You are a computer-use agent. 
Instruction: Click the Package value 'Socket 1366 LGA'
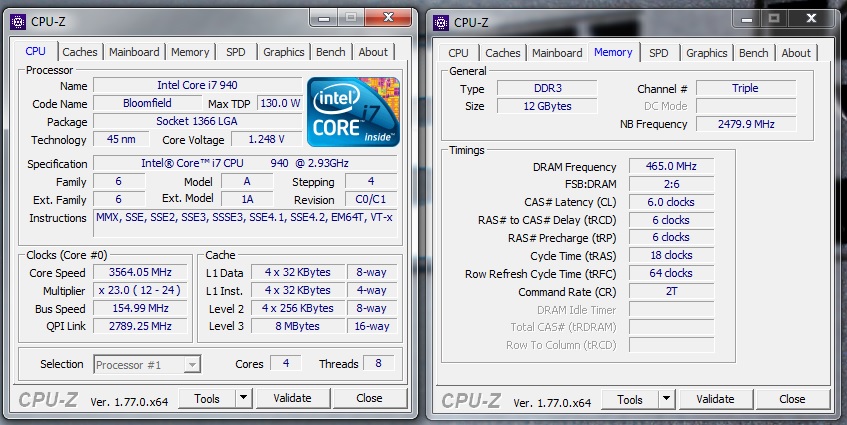click(x=197, y=122)
